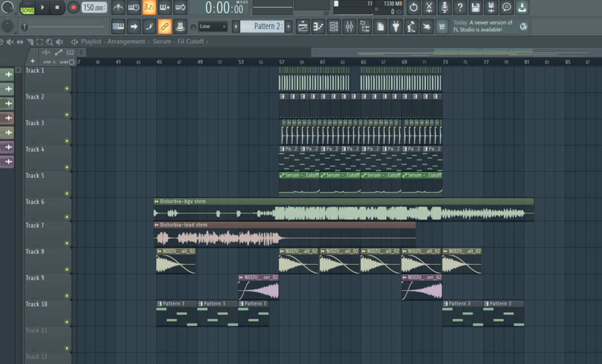Mute Track 2 using its green switch

(x=67, y=115)
